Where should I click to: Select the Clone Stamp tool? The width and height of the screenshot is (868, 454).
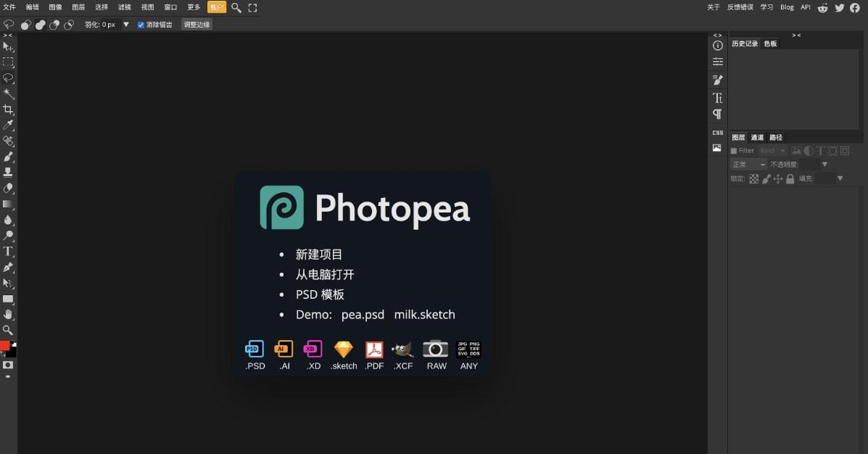point(8,173)
